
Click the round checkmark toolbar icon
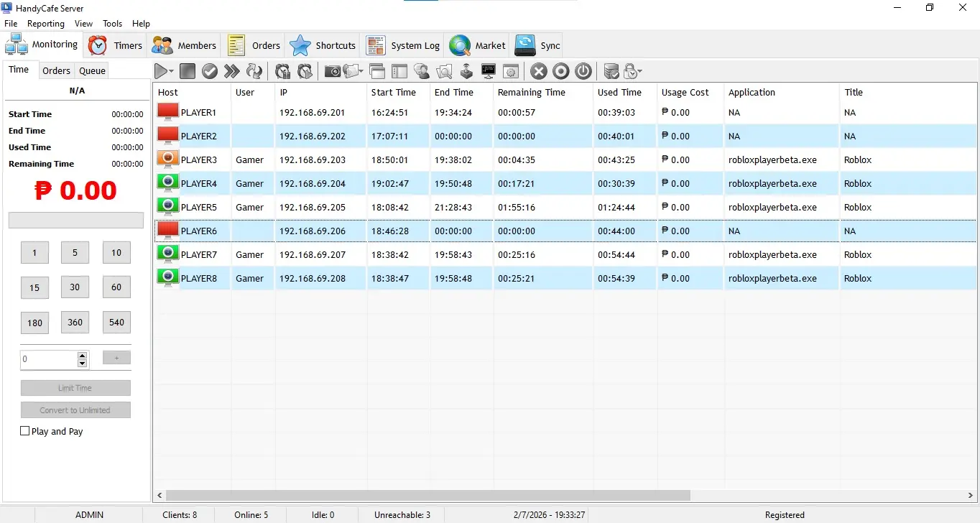pyautogui.click(x=210, y=71)
